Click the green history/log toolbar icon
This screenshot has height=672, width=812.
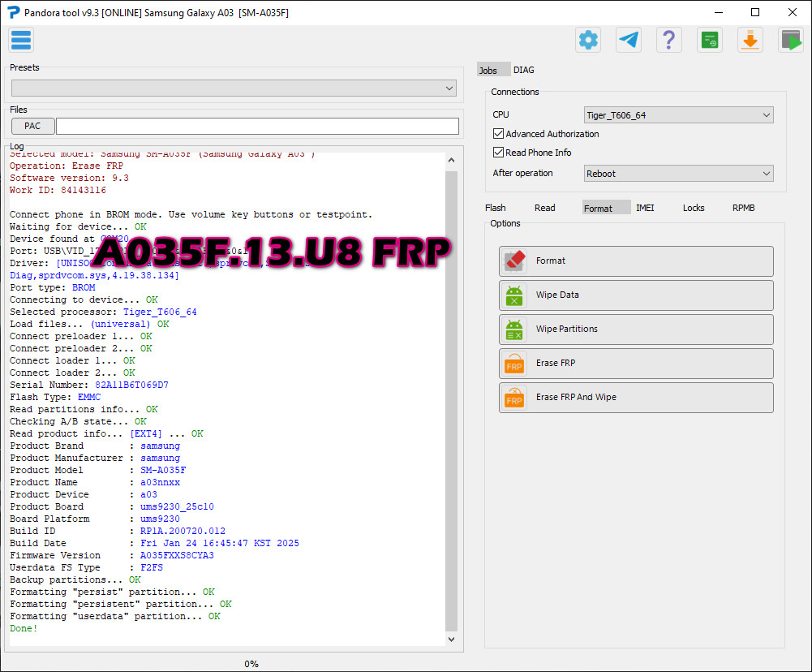[709, 40]
